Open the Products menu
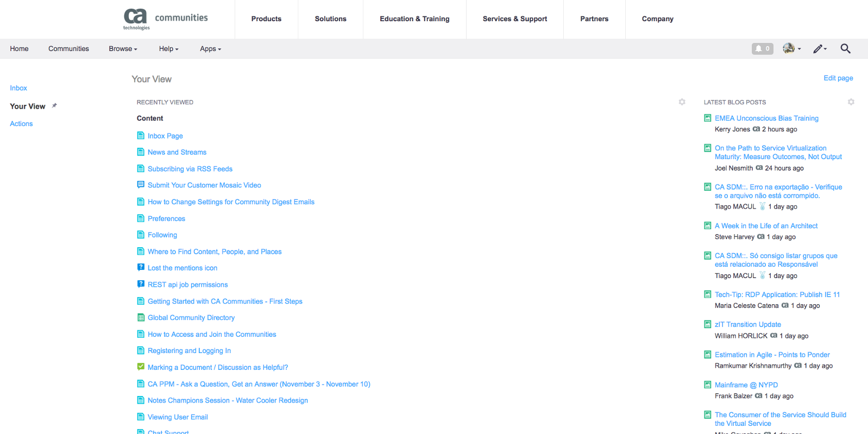Image resolution: width=868 pixels, height=434 pixels. click(x=266, y=19)
